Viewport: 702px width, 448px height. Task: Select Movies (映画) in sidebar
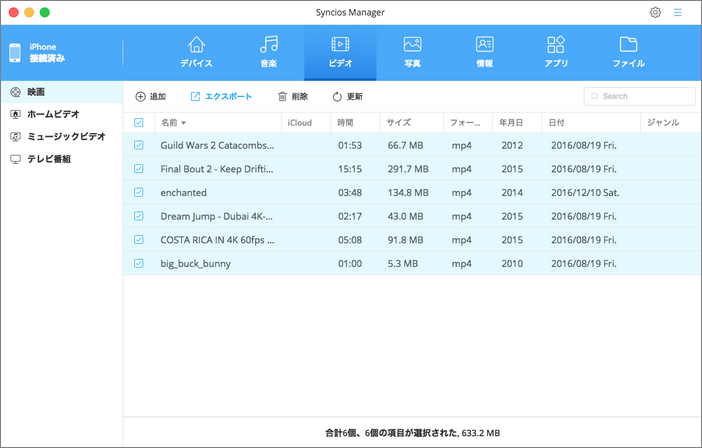(61, 92)
